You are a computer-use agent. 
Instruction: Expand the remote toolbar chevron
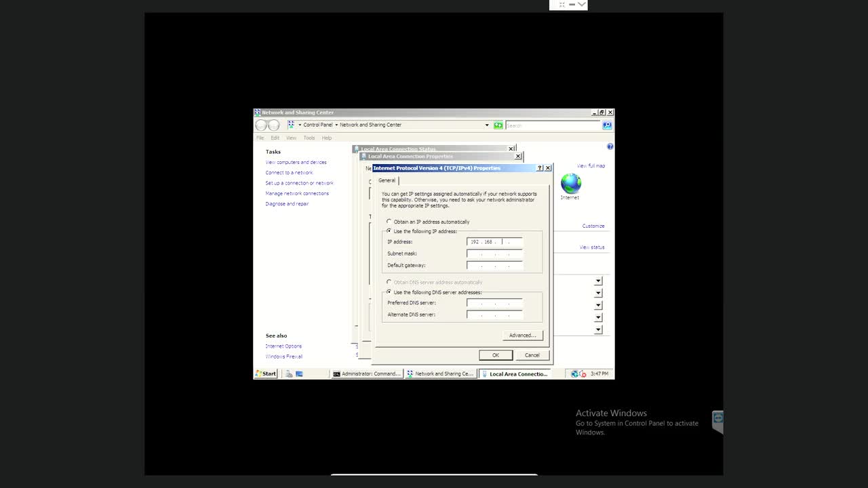581,5
